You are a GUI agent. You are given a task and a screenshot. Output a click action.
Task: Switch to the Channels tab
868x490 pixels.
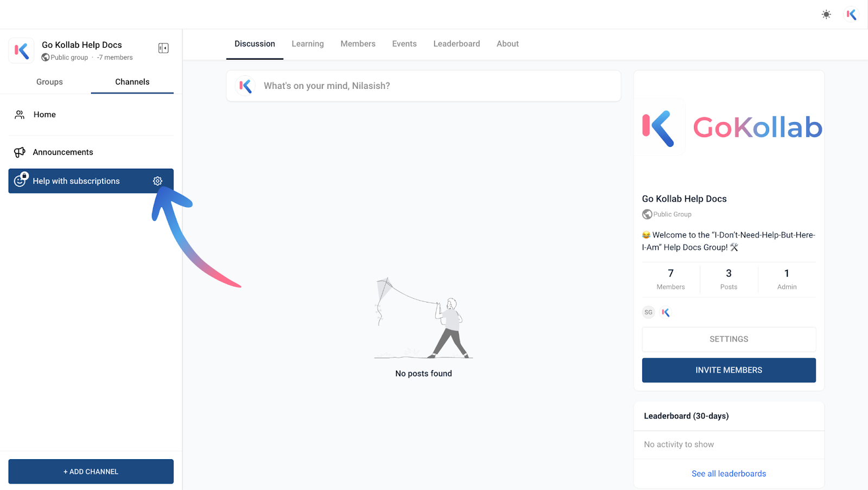[132, 82]
